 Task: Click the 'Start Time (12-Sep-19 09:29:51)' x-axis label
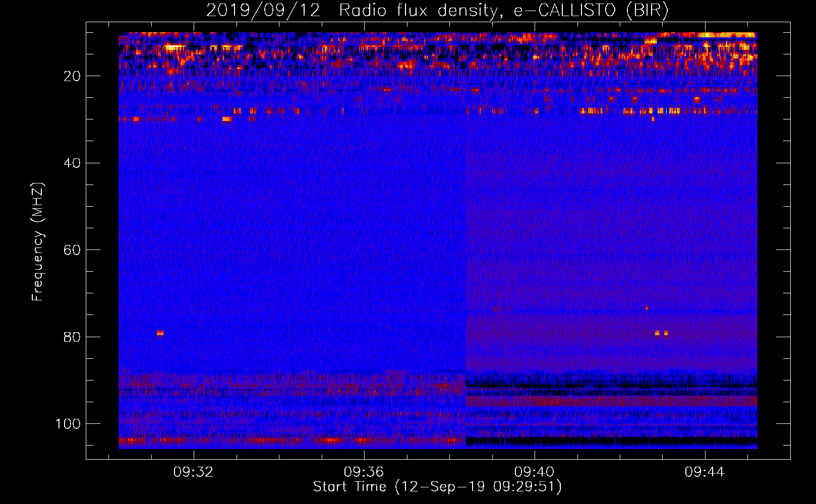click(x=437, y=487)
